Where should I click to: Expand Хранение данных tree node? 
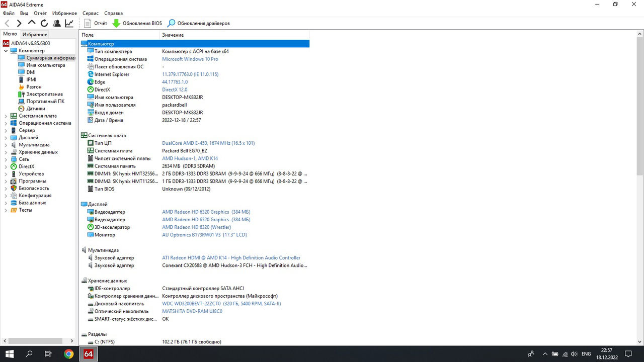coord(6,152)
